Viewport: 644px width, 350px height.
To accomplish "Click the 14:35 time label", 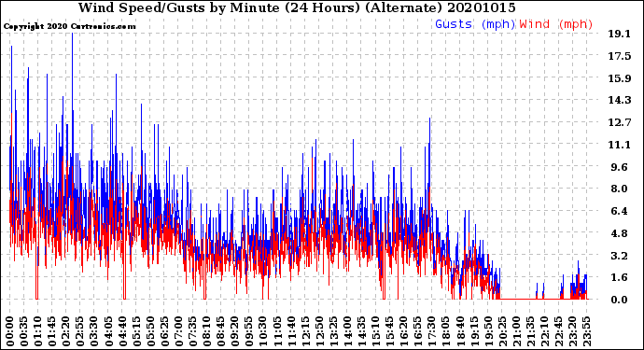I will (361, 331).
